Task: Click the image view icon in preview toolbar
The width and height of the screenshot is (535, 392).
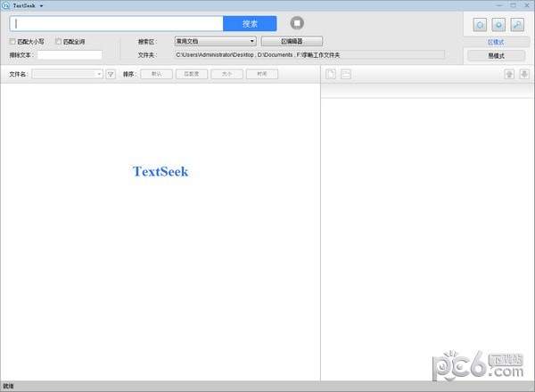Action: click(x=345, y=74)
